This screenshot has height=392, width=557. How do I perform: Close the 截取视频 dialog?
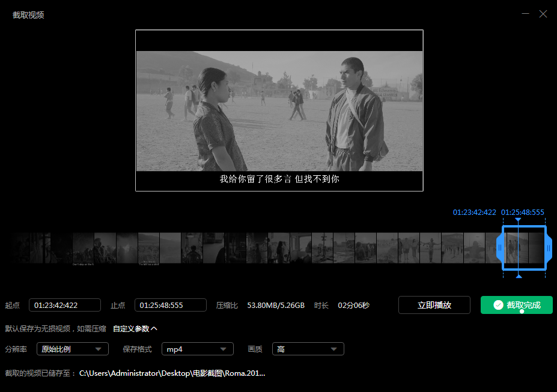tap(543, 14)
